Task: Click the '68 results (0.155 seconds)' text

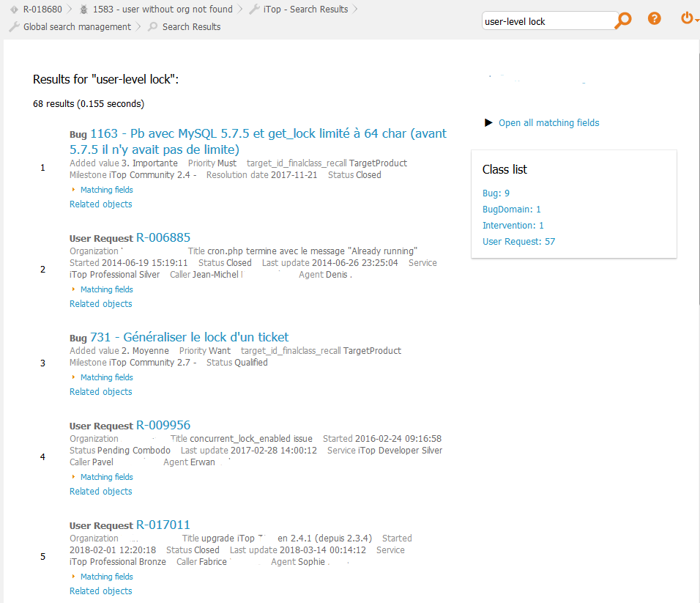Action: (x=89, y=103)
